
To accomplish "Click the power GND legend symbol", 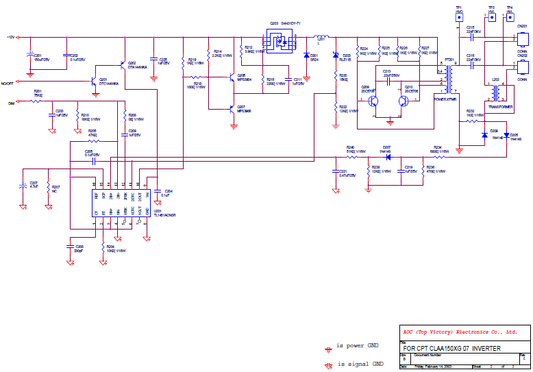I will [x=328, y=349].
